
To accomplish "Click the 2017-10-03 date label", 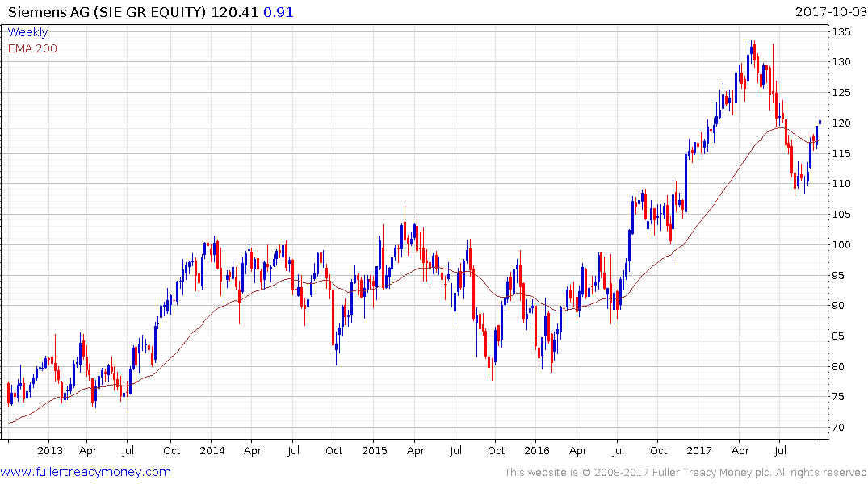I will pos(831,11).
